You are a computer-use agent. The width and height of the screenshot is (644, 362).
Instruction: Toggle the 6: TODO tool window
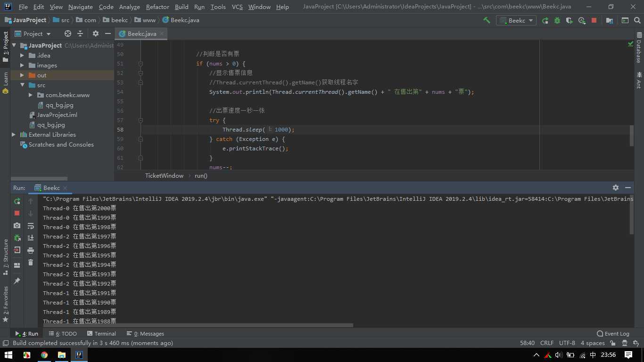(x=63, y=333)
